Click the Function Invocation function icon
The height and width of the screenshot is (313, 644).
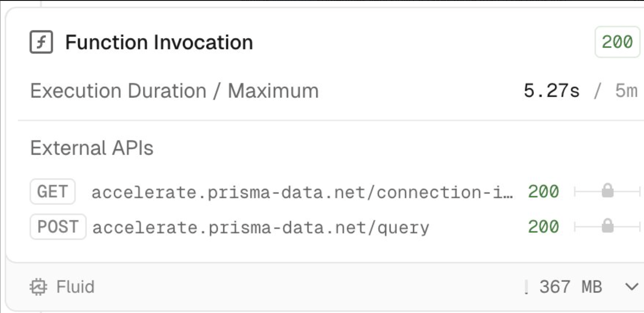click(41, 42)
